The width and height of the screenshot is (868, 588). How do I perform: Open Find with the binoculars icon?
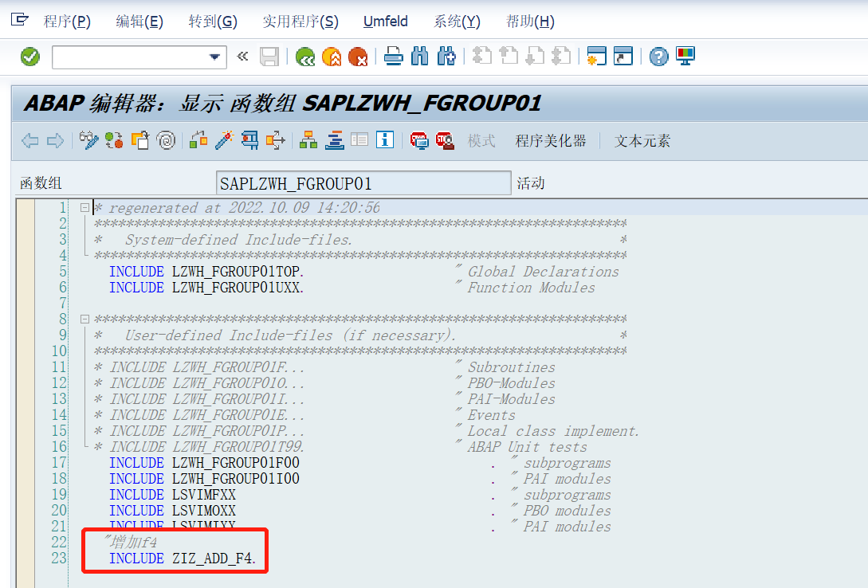pos(420,57)
